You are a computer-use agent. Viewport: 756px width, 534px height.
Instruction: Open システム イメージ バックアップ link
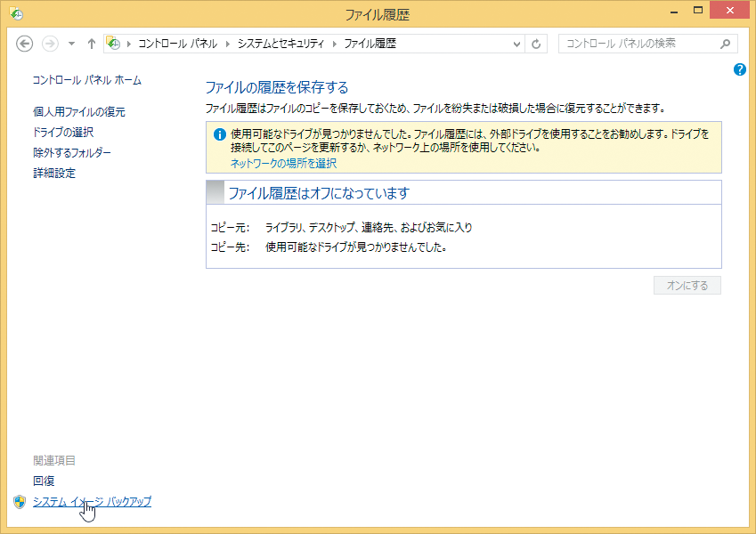pos(92,502)
